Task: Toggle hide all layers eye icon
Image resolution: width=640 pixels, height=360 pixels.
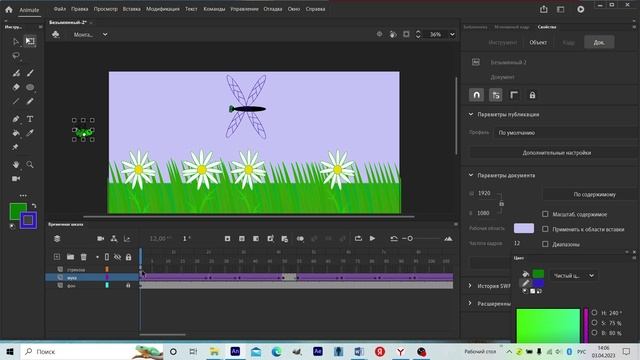Action: point(118,257)
